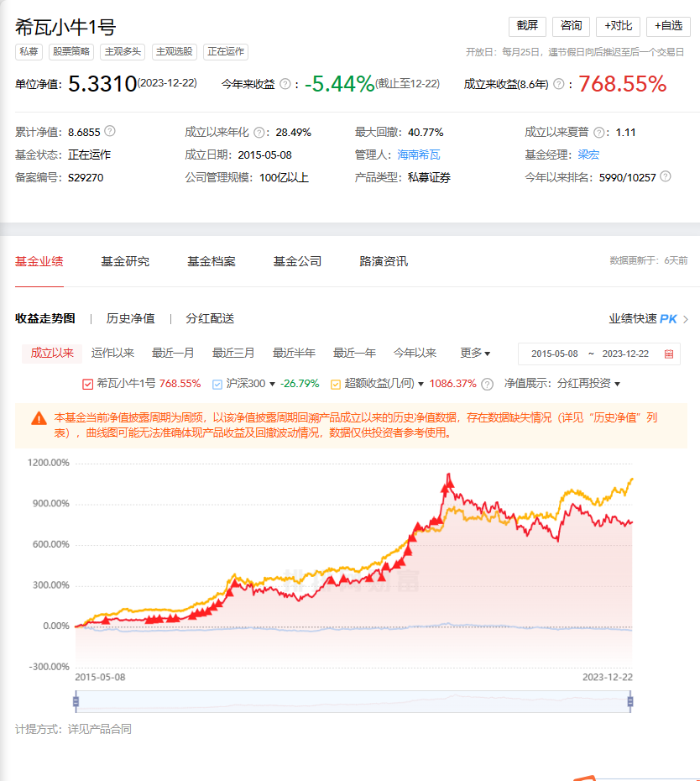Select 历史净值 sub-tab
The image size is (700, 781).
(130, 319)
